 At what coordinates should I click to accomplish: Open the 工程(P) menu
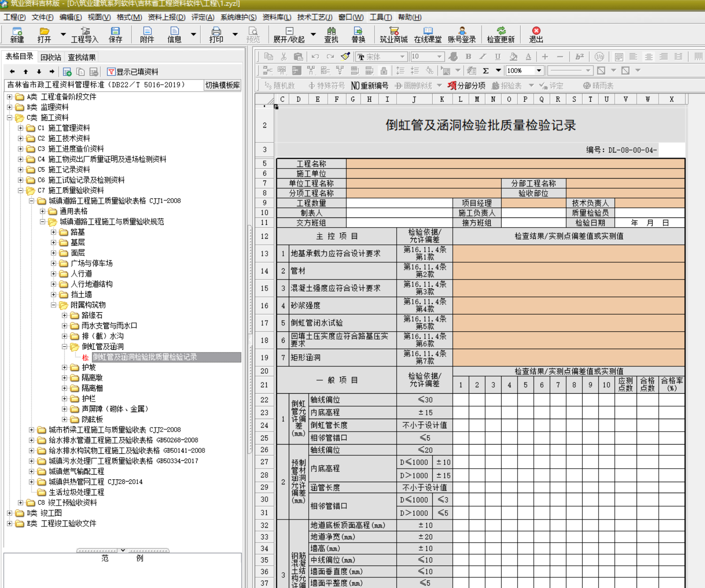pyautogui.click(x=15, y=17)
